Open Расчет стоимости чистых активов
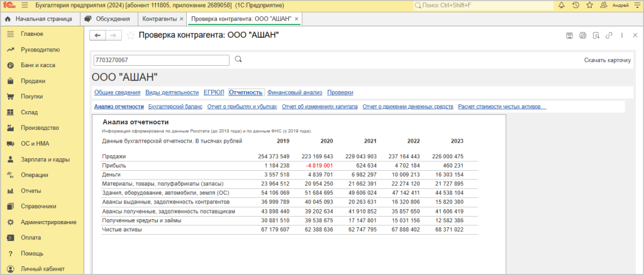The width and height of the screenshot is (644, 275). pyautogui.click(x=502, y=107)
